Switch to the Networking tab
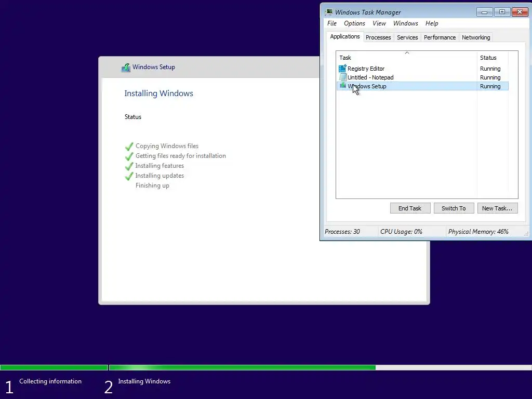Image resolution: width=532 pixels, height=399 pixels. (x=476, y=37)
